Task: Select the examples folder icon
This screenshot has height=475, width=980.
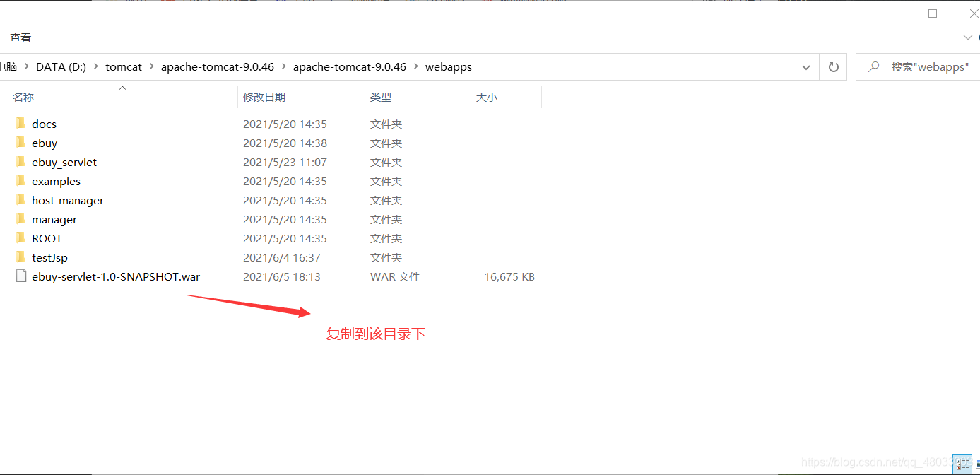Action: [20, 181]
